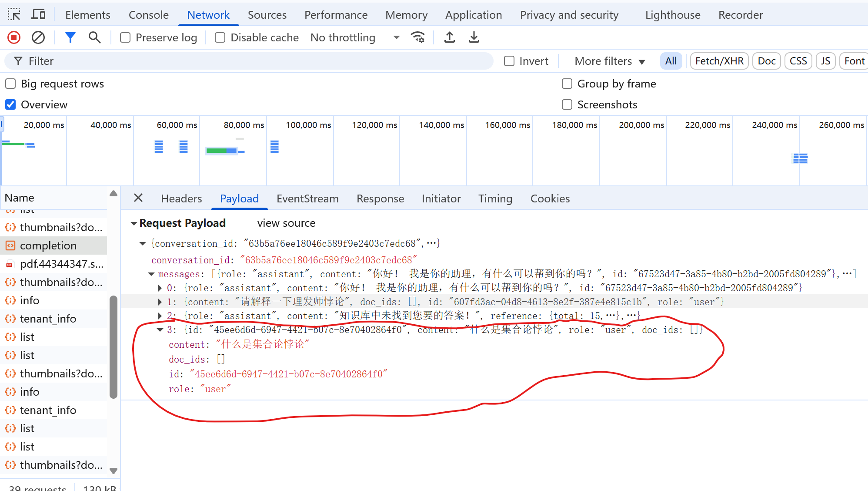The image size is (868, 491).
Task: Check the Disable cache checkbox
Action: [220, 37]
